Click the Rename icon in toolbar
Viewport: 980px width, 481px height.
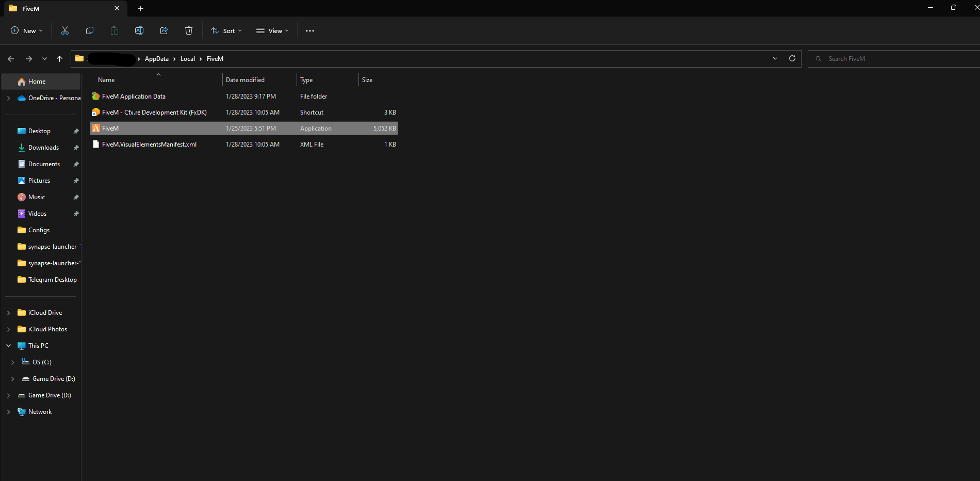pyautogui.click(x=139, y=31)
